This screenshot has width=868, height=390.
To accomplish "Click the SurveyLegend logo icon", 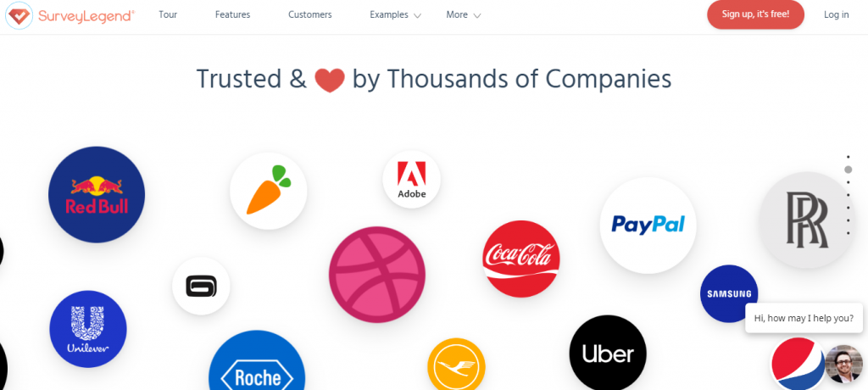I will pos(19,15).
